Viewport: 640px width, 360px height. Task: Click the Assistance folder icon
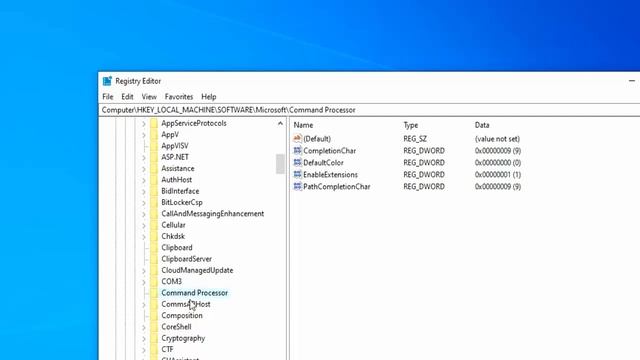point(154,168)
